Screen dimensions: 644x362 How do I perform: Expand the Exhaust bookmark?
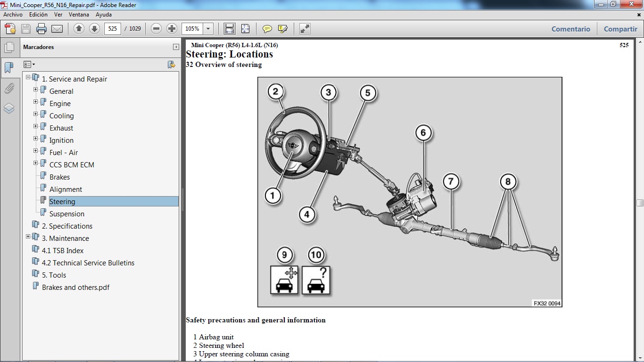(x=35, y=126)
